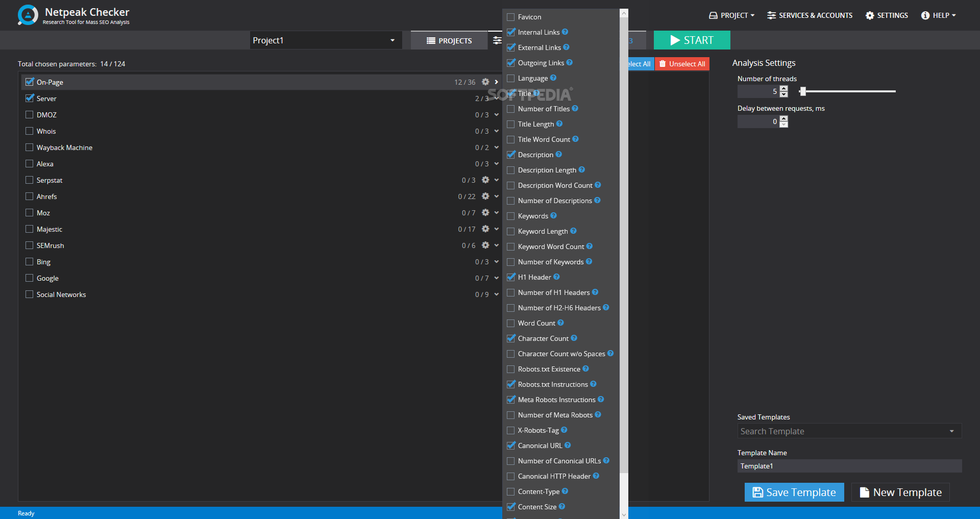
Task: Show help for Internal Links parameter
Action: (565, 32)
